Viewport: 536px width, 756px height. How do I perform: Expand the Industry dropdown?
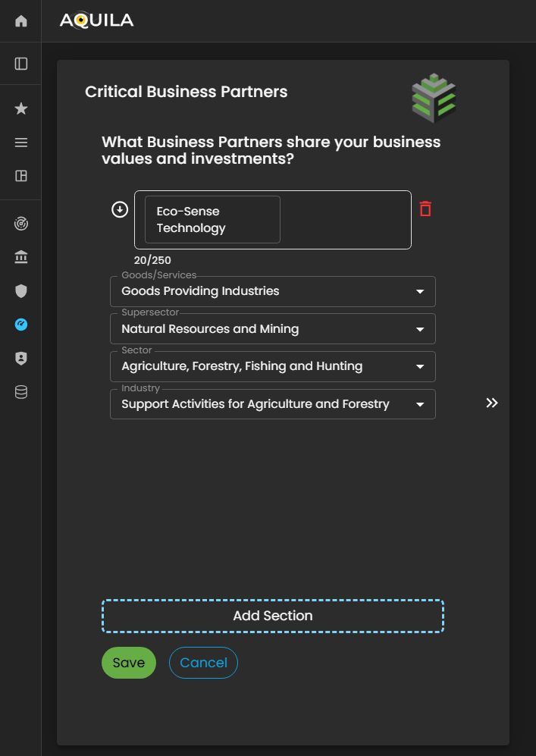[272, 404]
